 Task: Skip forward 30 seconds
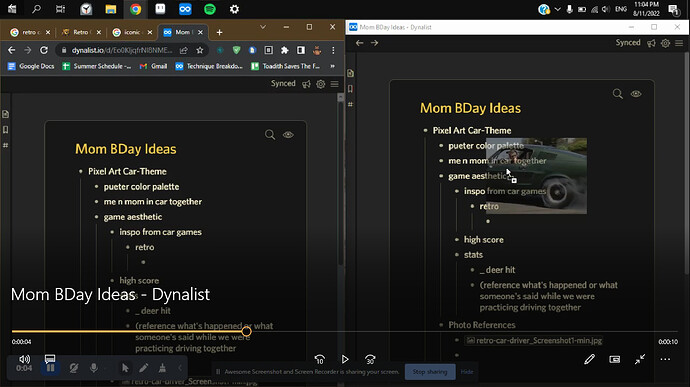click(370, 360)
